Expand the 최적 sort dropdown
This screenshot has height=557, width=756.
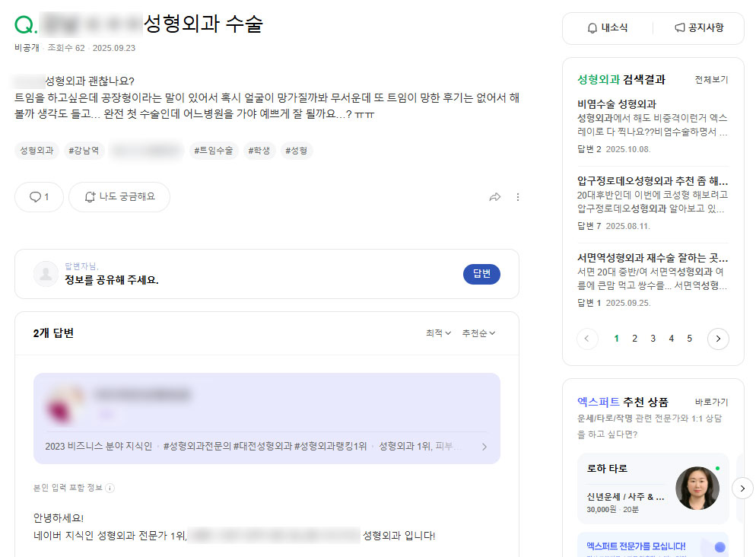[x=438, y=333]
